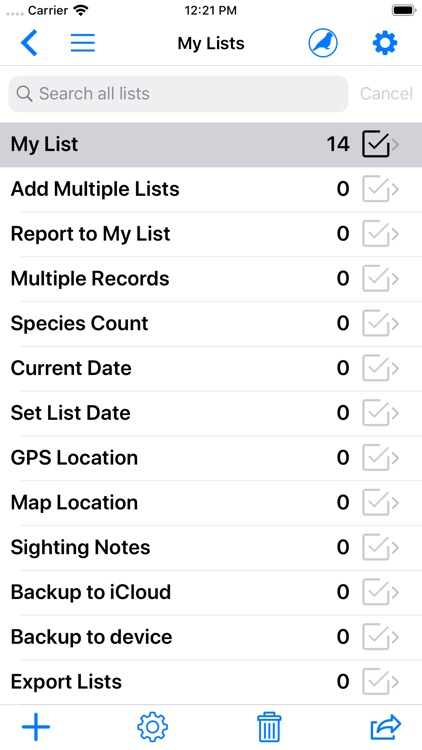This screenshot has height=750, width=422.
Task: Tap the share export arrow icon
Action: 386,727
